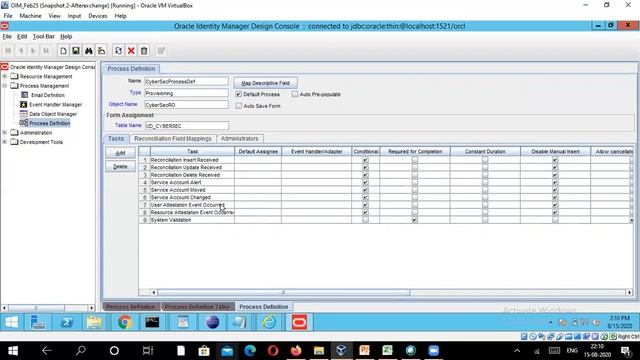Click the Add task button
Viewport: 640px width, 360px height.
coord(120,153)
